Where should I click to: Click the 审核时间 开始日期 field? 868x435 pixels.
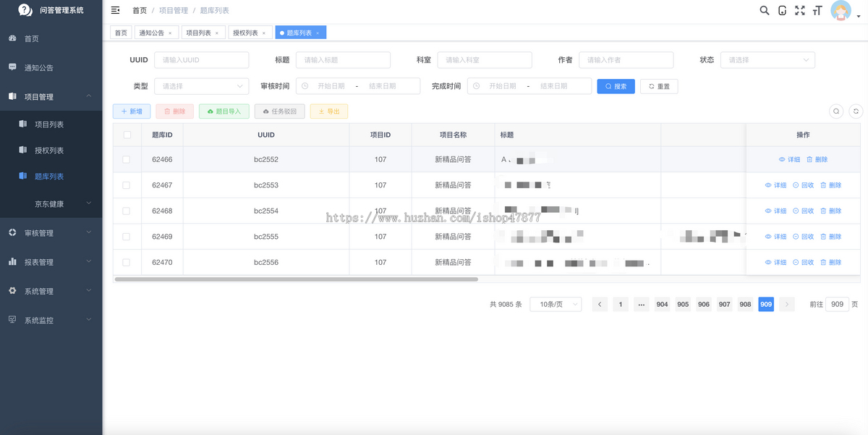[331, 86]
